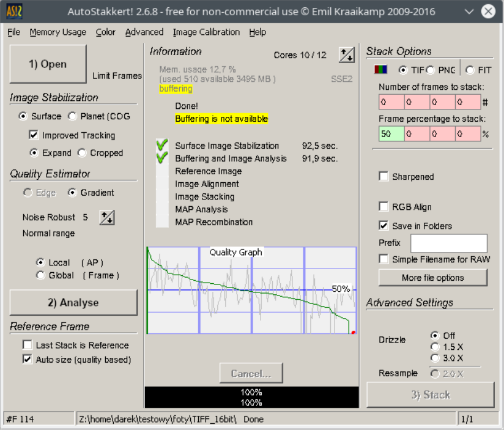Click frame percentage field showing 50
The image size is (504, 430).
[x=391, y=134]
